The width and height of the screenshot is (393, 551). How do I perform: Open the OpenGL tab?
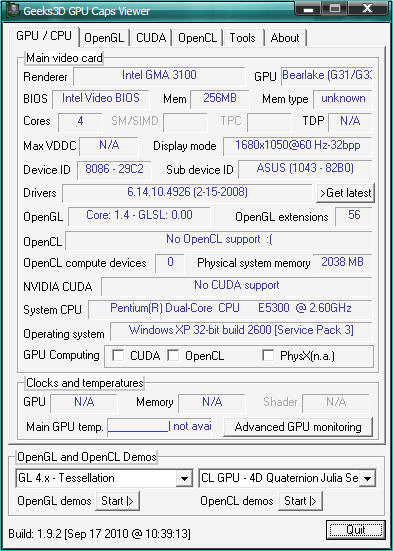[104, 38]
